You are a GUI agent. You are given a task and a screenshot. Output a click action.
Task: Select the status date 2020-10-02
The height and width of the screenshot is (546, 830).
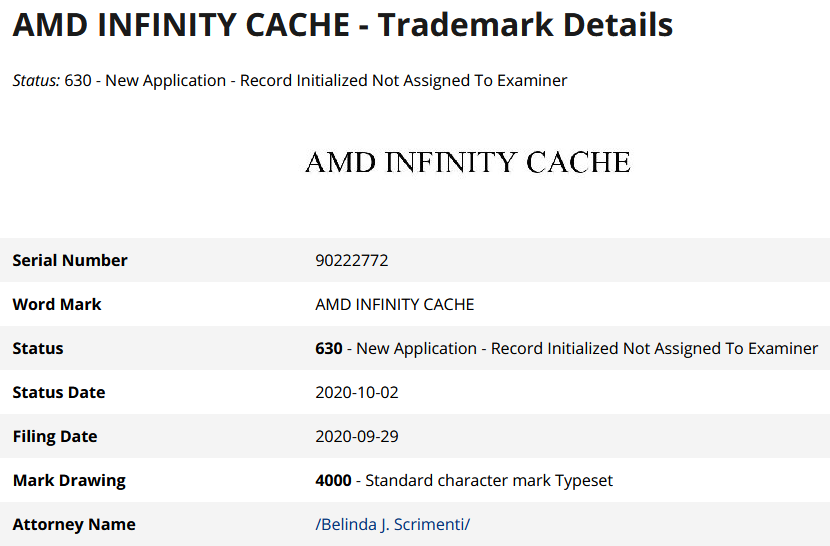[x=356, y=392]
